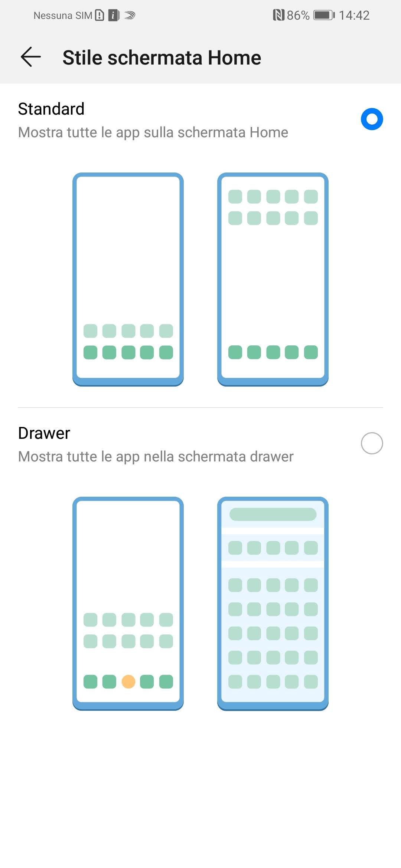Viewport: 401px width, 868px height.
Task: Tap 'Mostra tutte le app sulla schermata Home'
Action: pos(153,132)
